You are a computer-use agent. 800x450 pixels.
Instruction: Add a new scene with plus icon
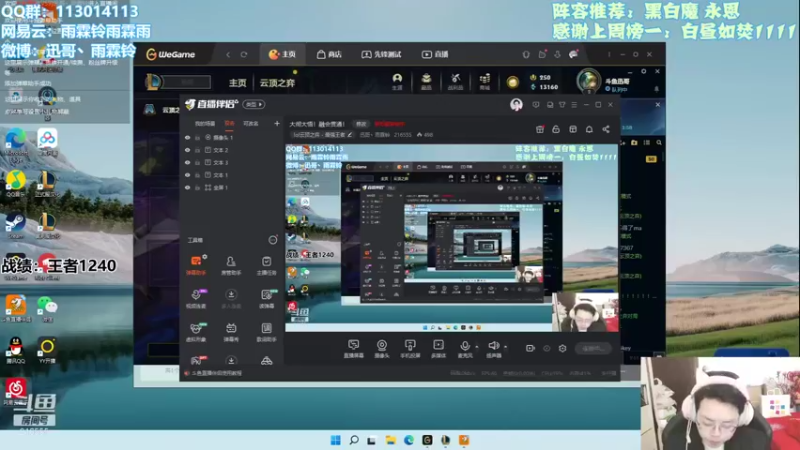coord(277,123)
